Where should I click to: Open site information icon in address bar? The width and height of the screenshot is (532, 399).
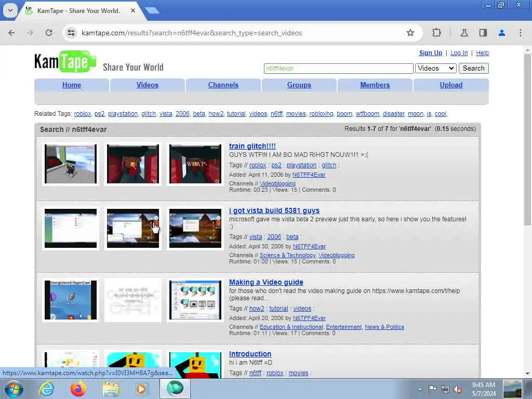click(x=71, y=33)
